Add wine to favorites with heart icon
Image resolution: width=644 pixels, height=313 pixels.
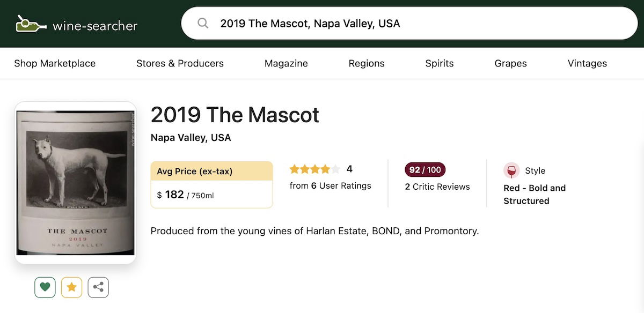click(x=45, y=287)
